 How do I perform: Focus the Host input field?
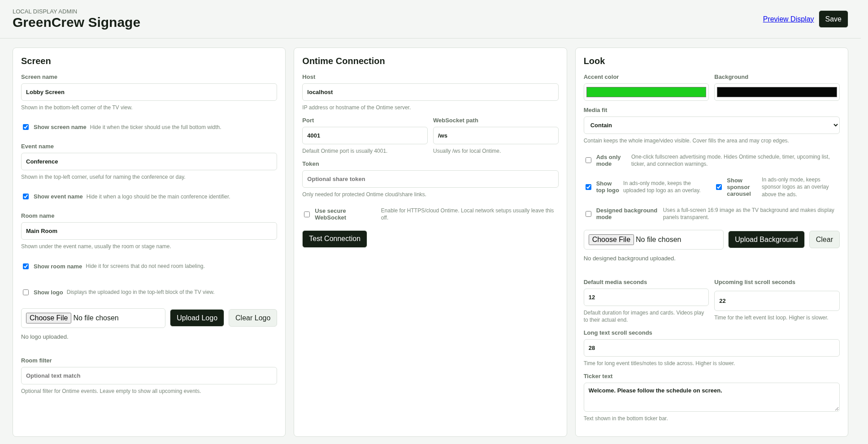coord(430,92)
